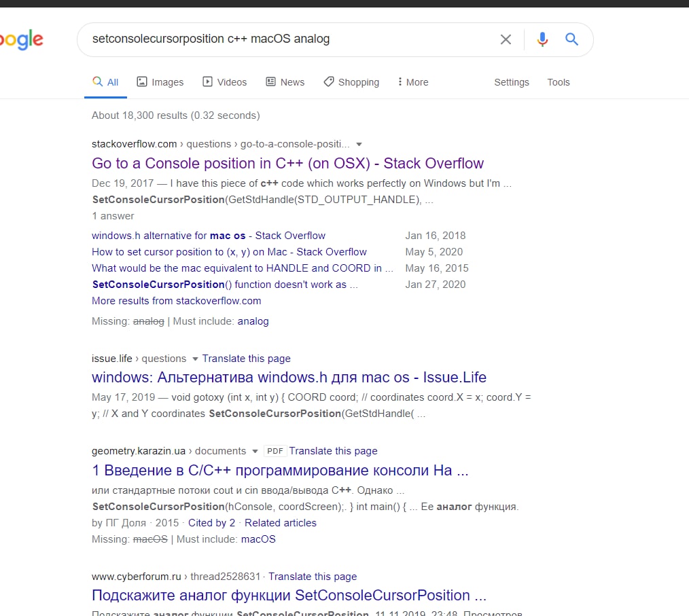
Task: Click More results from stackoverflow.com
Action: click(176, 301)
